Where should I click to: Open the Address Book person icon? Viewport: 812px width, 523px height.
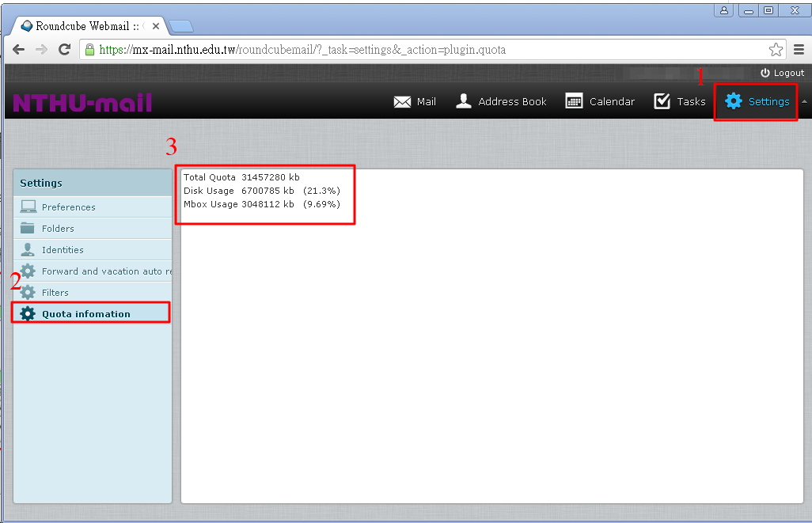point(464,101)
